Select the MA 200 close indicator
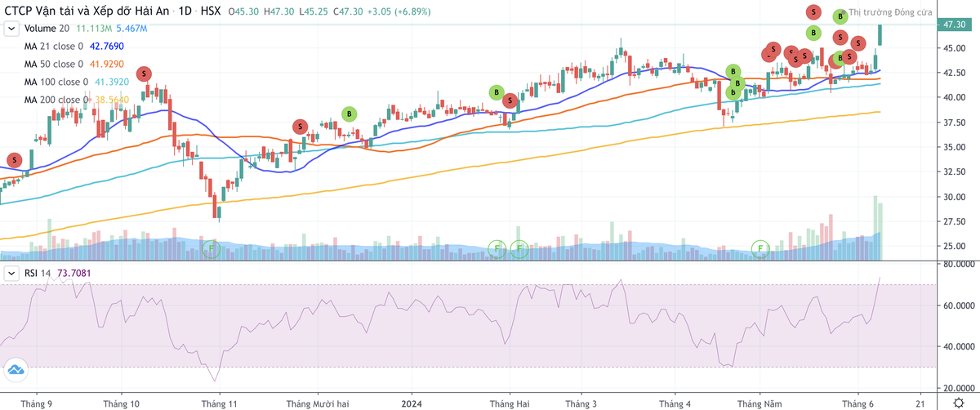980x410 pixels. click(x=56, y=100)
